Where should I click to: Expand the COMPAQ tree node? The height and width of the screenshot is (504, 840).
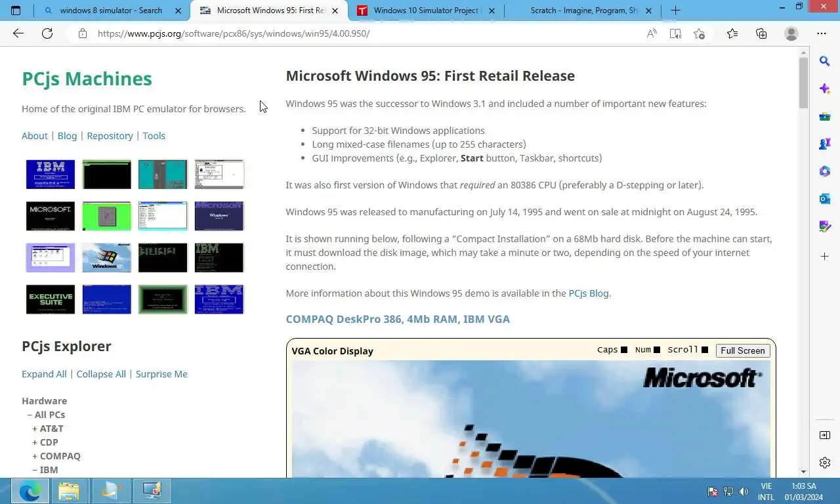point(56,456)
